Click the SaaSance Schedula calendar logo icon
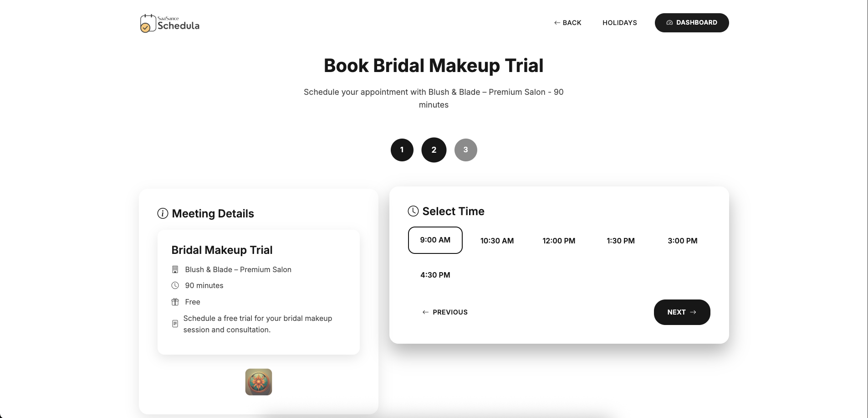 pyautogui.click(x=148, y=23)
